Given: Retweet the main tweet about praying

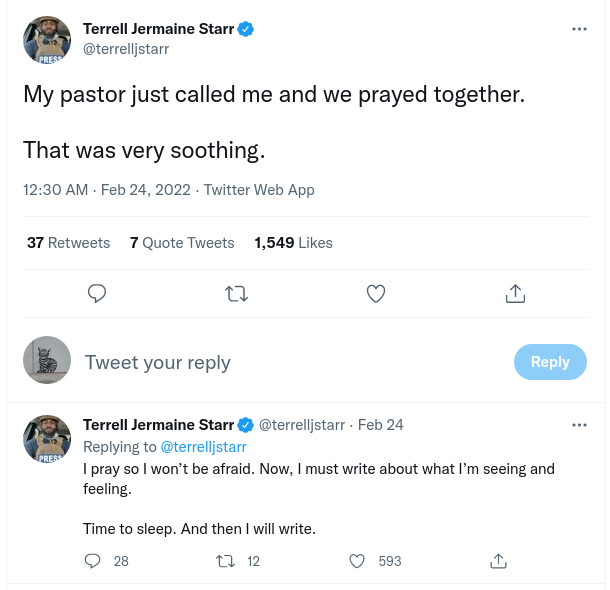Looking at the screenshot, I should [x=237, y=294].
